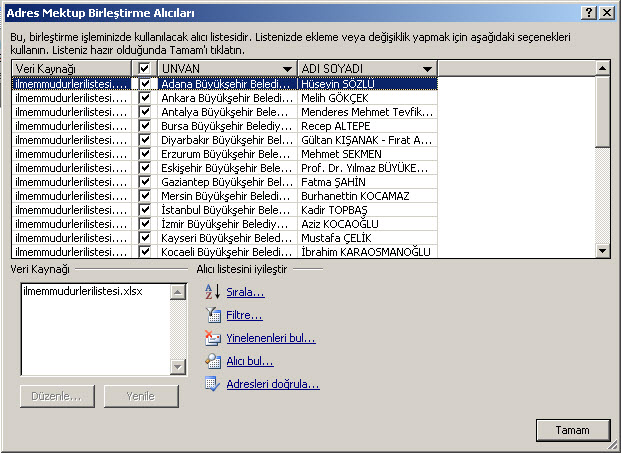This screenshot has height=453, width=621.
Task: Uncheck the Ankara Büyükşehir row checkbox
Action: point(145,97)
